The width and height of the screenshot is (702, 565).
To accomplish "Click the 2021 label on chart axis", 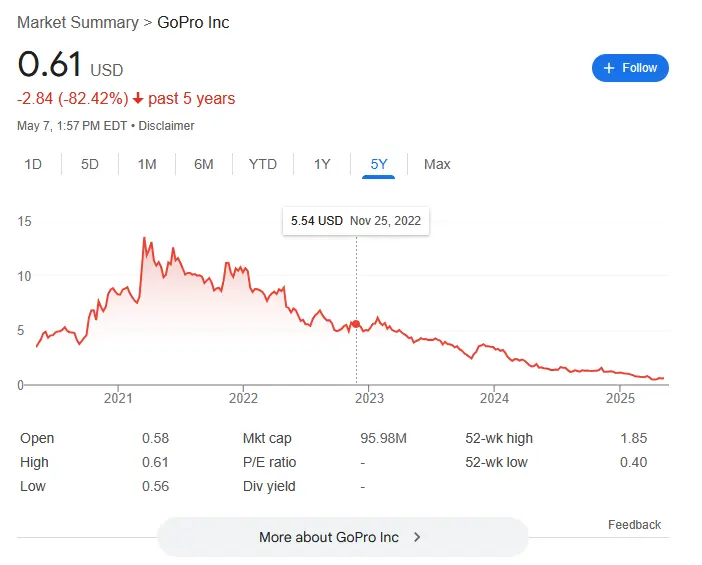I will 118,398.
